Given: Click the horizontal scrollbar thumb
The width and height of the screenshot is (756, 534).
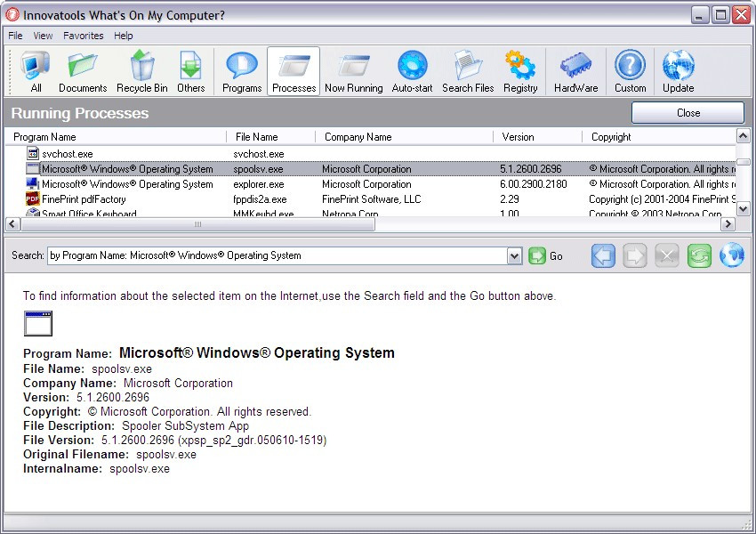Looking at the screenshot, I should coord(197,223).
